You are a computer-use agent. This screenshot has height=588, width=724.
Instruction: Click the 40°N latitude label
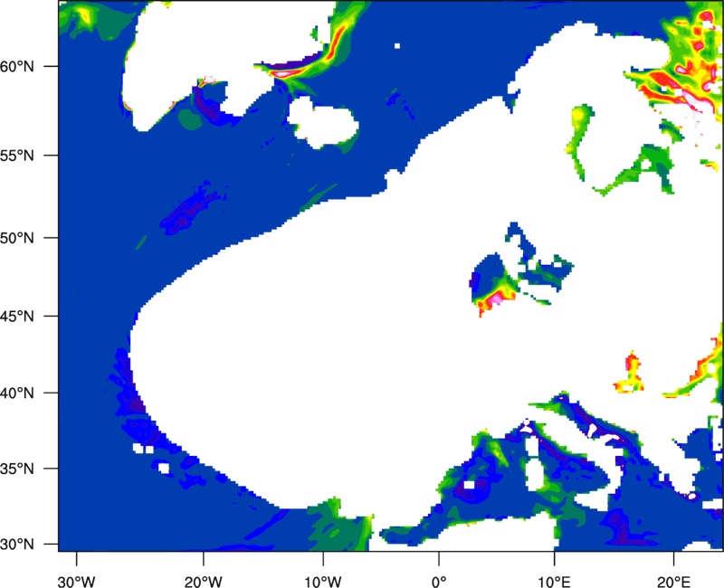[17, 394]
